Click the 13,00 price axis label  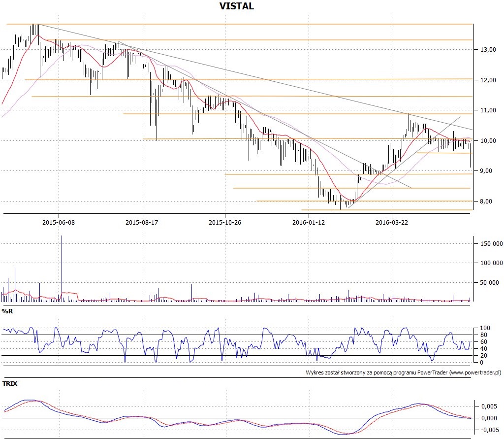pos(488,50)
